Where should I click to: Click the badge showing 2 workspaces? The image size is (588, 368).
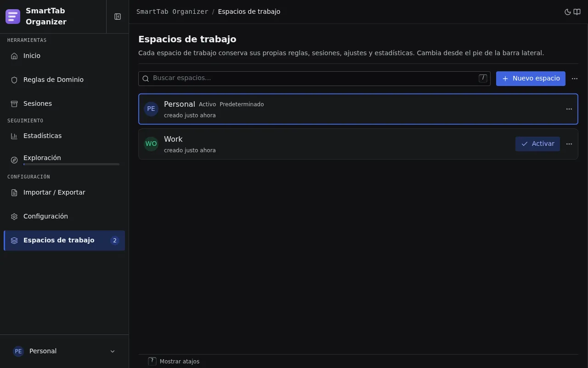coord(115,241)
